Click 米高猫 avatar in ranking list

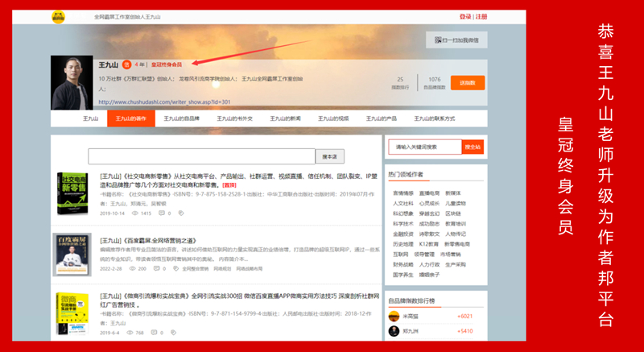(394, 315)
